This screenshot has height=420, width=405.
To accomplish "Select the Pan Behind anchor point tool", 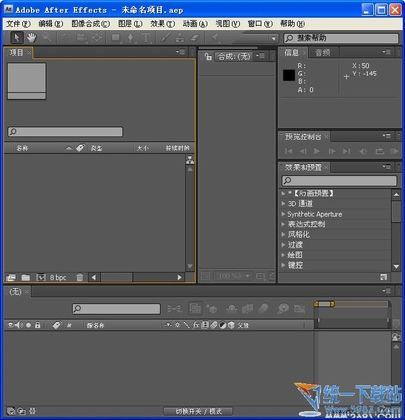I will [x=97, y=38].
